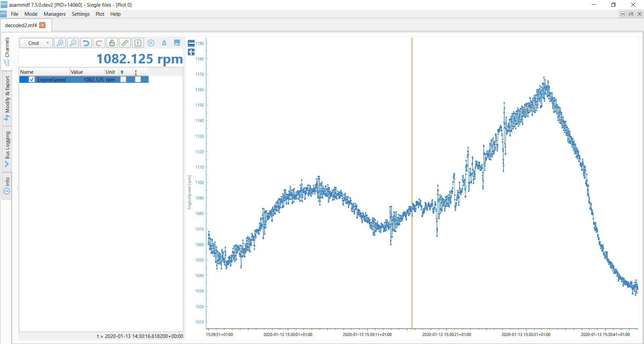
Task: Click the EngineSpeed value 1082.125 cell
Action: pos(87,79)
